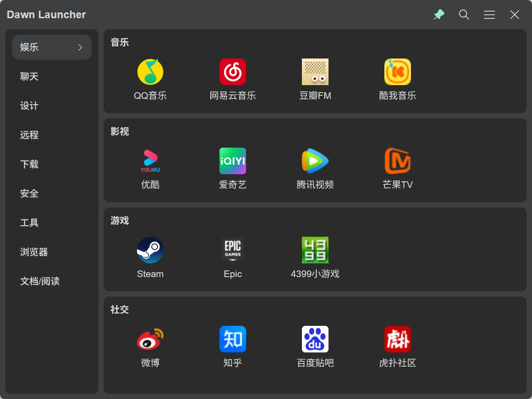Click the 腾讯视频 icon
This screenshot has height=399, width=532.
tap(315, 161)
